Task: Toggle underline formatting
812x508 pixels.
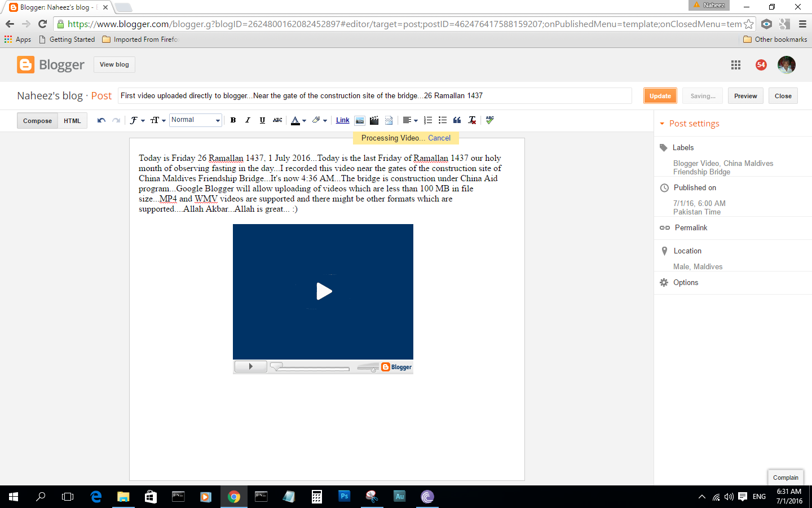Action: (262, 120)
